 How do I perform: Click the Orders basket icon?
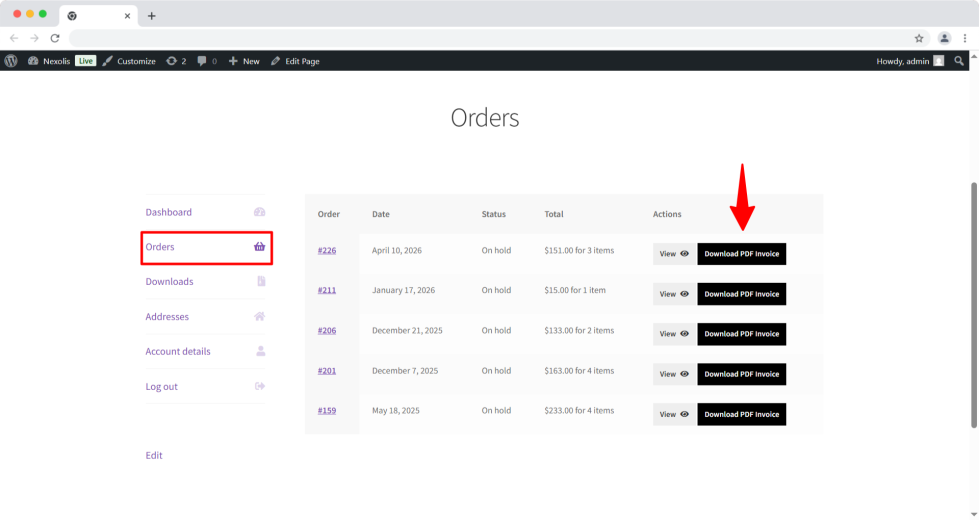click(260, 247)
